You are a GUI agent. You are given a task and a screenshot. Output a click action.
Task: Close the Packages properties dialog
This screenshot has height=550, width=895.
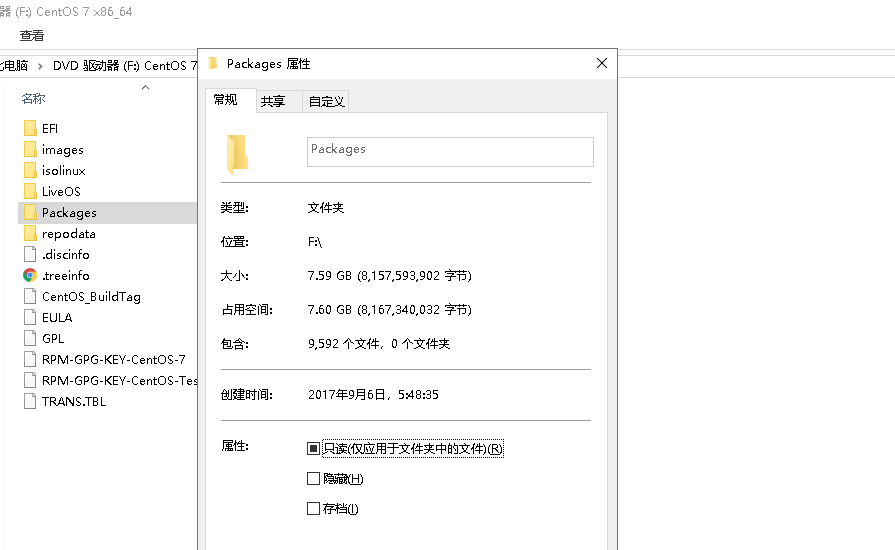coord(602,63)
